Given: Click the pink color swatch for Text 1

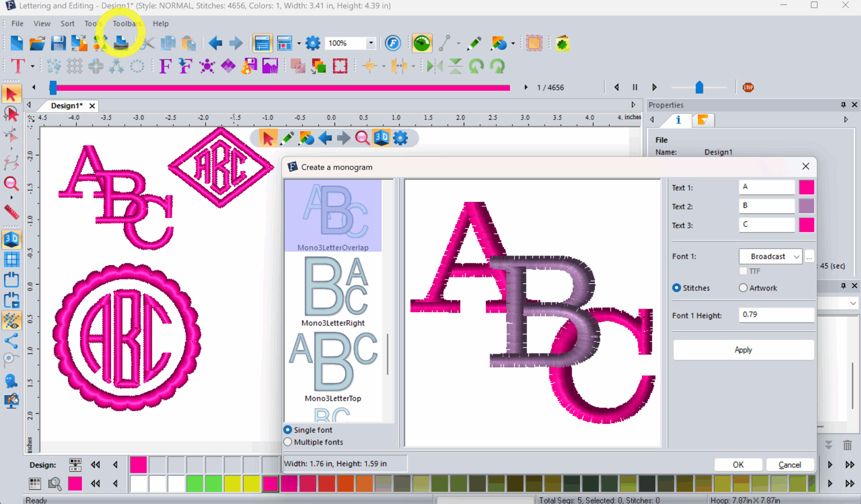Looking at the screenshot, I should click(807, 187).
